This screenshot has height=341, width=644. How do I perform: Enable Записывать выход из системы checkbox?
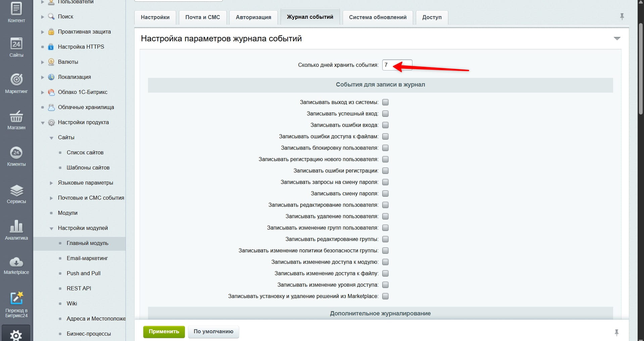[x=385, y=102]
